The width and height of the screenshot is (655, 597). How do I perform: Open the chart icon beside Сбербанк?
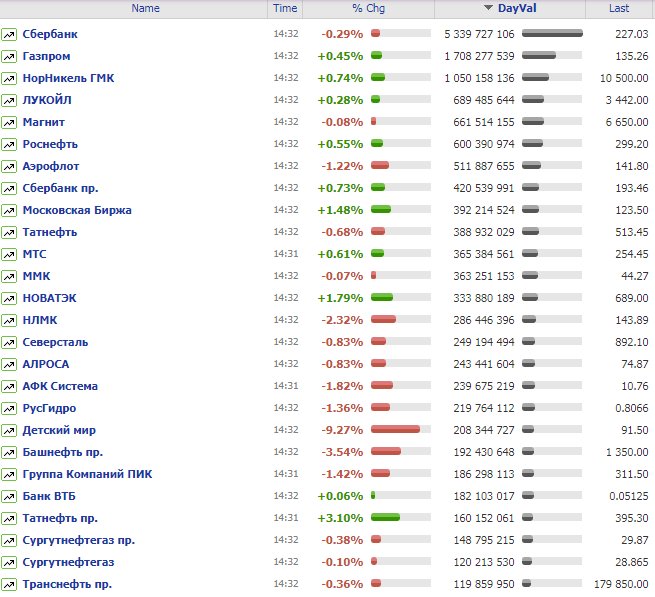(9, 35)
